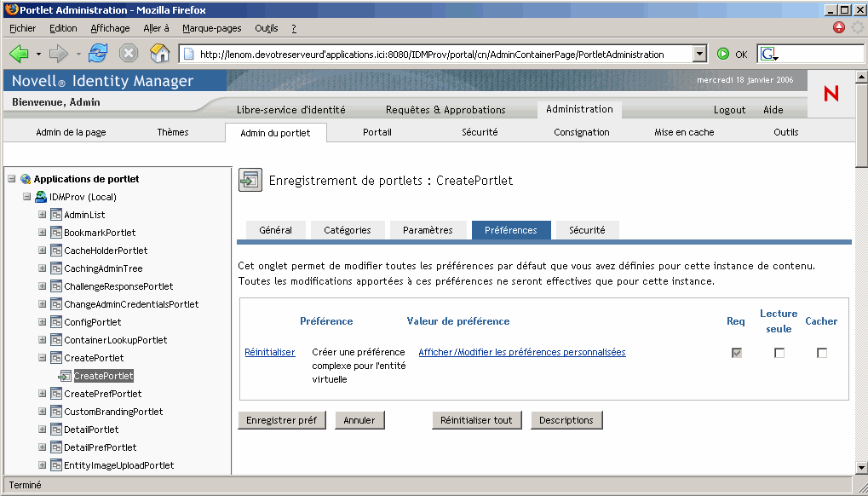Collapse the Applications de portlet root node
The width and height of the screenshot is (868, 496).
pos(12,179)
